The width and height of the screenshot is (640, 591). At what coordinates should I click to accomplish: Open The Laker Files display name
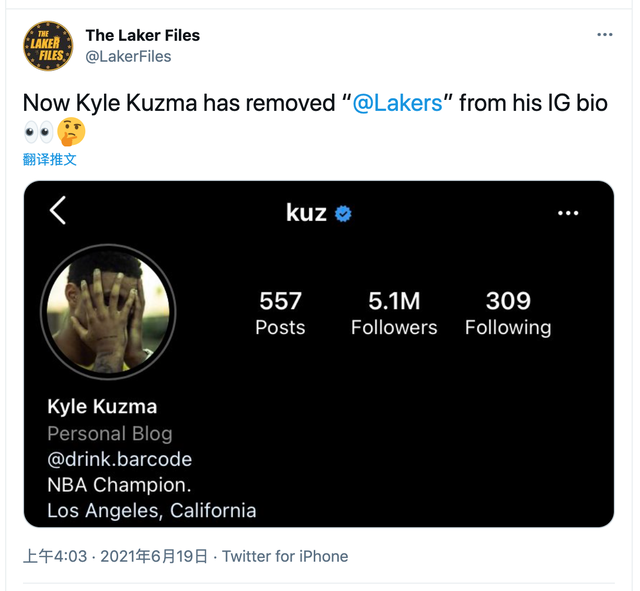coord(143,35)
